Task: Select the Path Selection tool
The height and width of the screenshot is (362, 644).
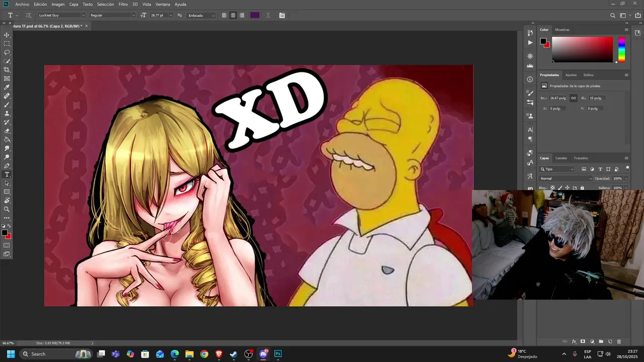Action: 7,183
